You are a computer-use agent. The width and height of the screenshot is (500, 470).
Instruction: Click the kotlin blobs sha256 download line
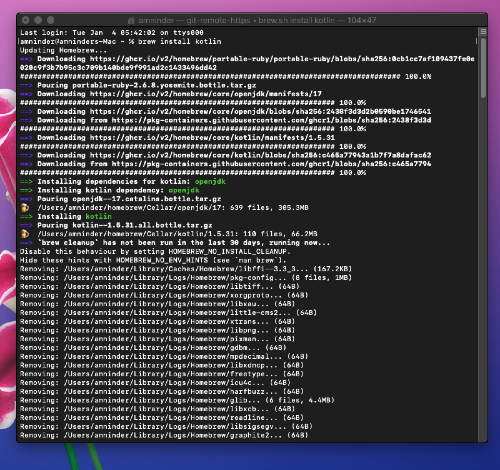coord(225,155)
